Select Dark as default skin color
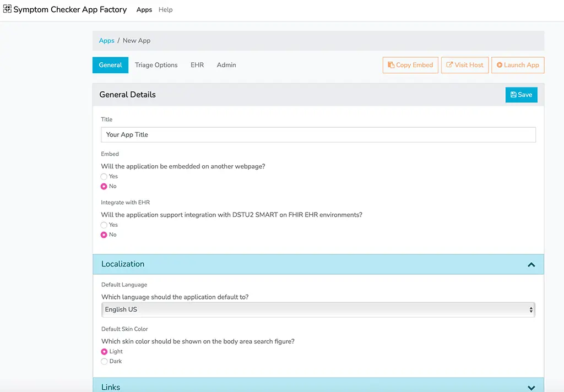 tap(104, 361)
